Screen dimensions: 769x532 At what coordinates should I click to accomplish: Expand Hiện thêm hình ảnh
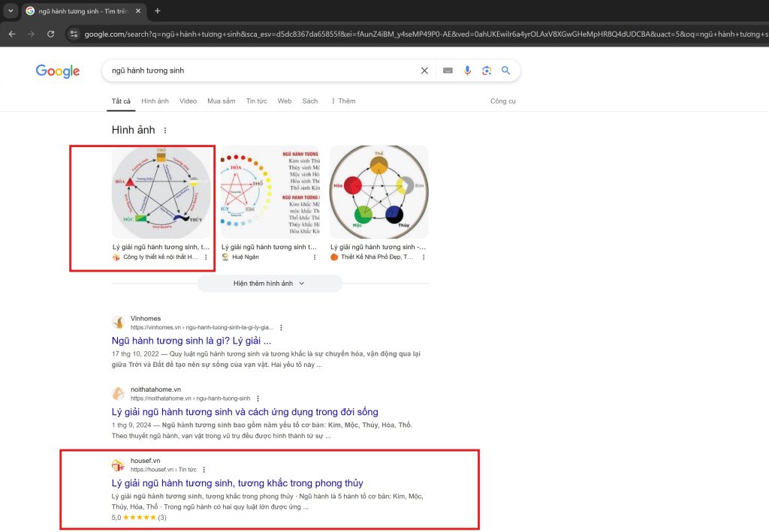coord(270,283)
